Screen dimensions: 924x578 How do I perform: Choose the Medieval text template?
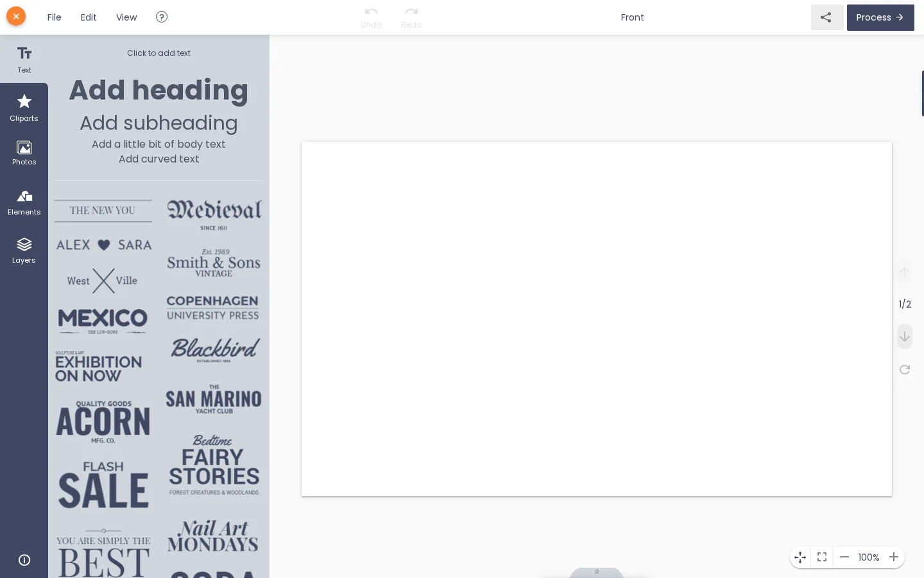214,215
